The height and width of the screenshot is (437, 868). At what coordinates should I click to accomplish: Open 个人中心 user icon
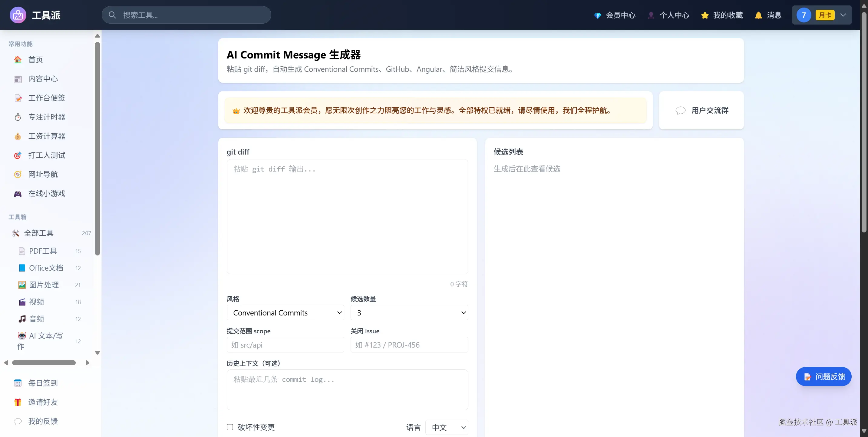(651, 15)
